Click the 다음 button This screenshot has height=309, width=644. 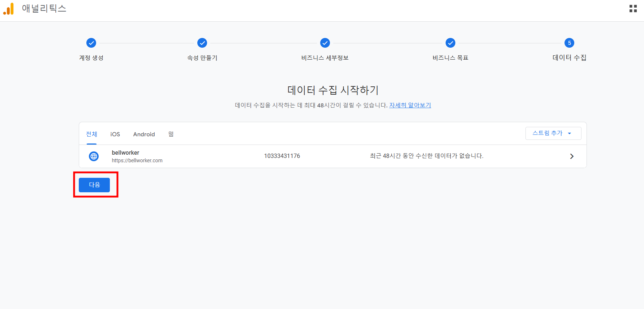click(94, 185)
